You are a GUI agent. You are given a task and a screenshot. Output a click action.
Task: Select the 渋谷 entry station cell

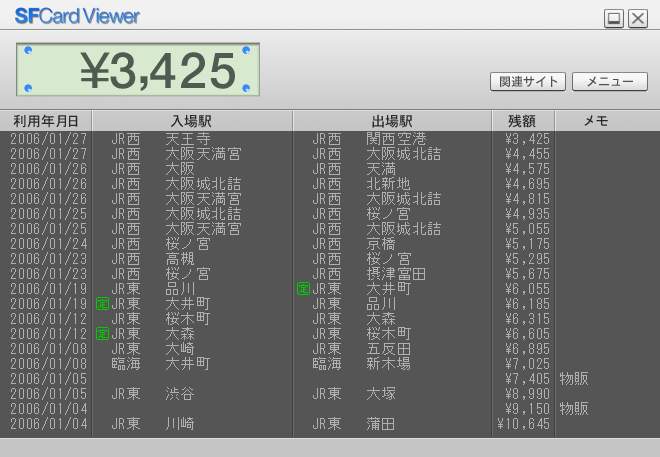tap(180, 394)
